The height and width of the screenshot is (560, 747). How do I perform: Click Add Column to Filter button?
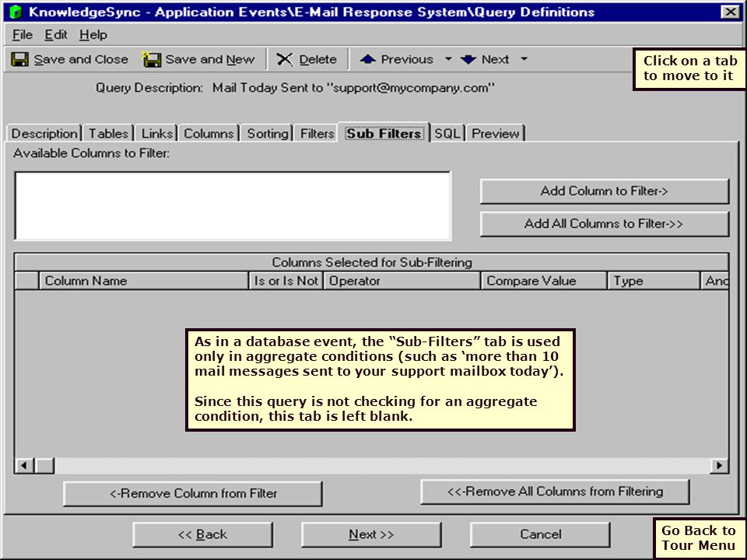[x=604, y=191]
